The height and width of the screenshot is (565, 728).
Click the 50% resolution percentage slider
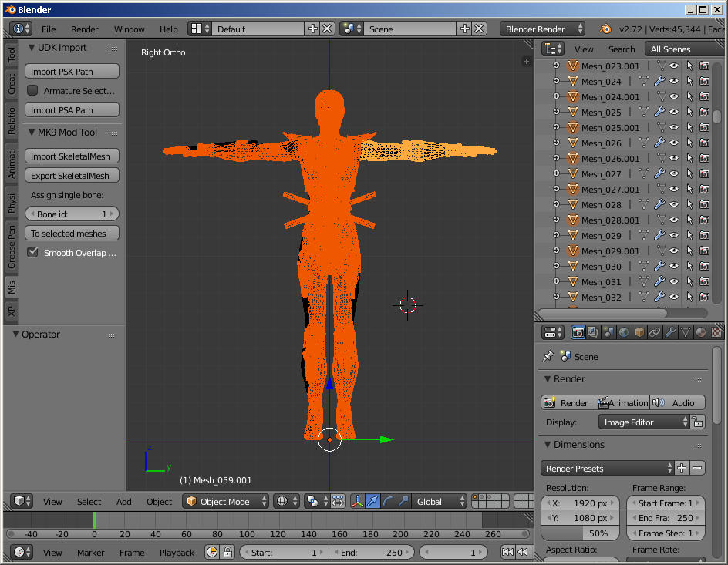[581, 533]
